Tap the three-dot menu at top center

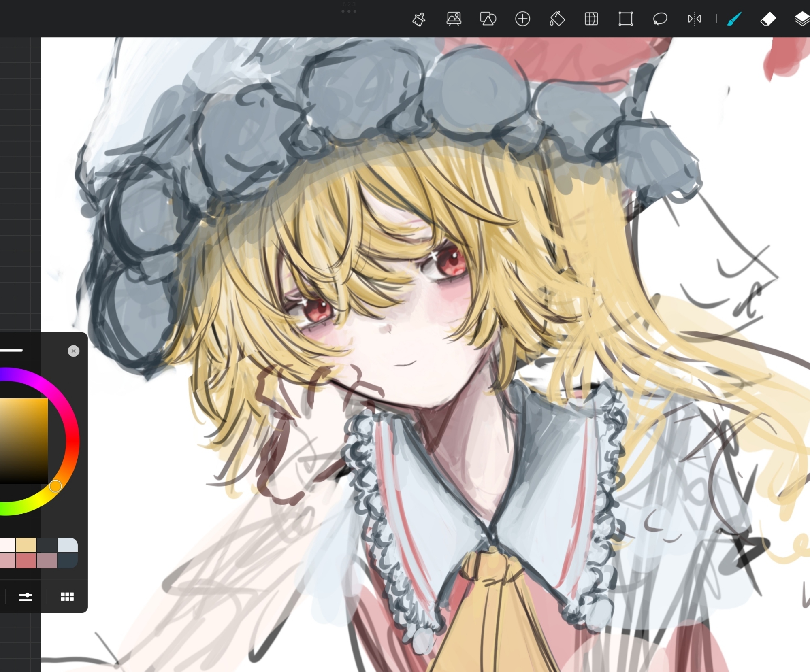pyautogui.click(x=349, y=11)
